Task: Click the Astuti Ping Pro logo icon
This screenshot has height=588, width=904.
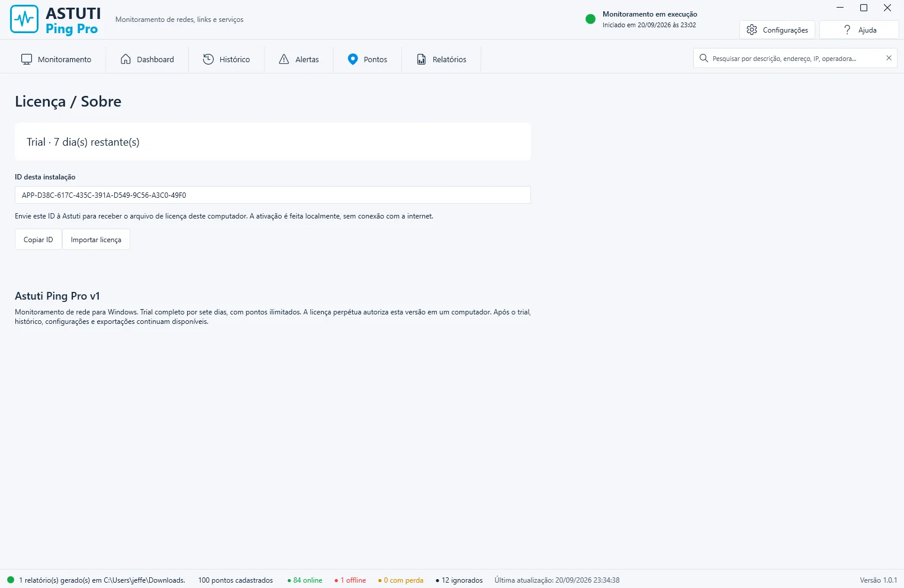Action: pyautogui.click(x=24, y=20)
